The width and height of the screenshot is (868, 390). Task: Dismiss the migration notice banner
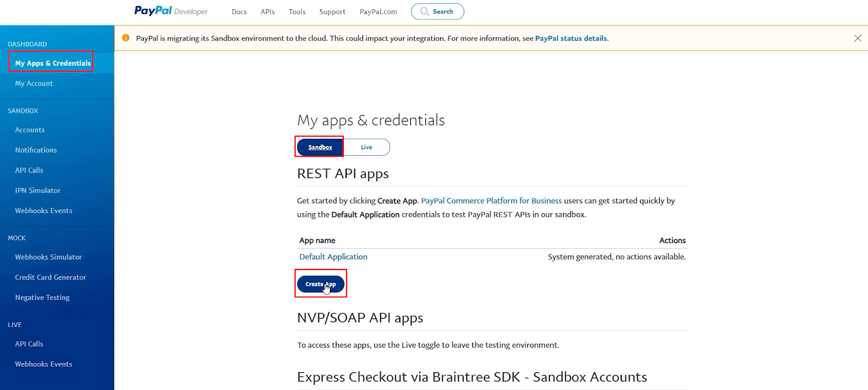pyautogui.click(x=858, y=38)
